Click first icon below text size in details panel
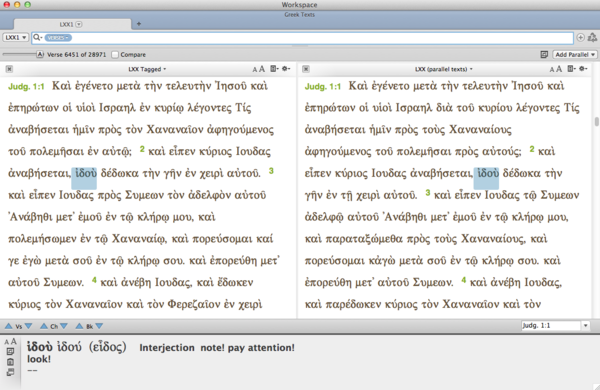Image resolution: width=600 pixels, height=390 pixels. pos(10,351)
